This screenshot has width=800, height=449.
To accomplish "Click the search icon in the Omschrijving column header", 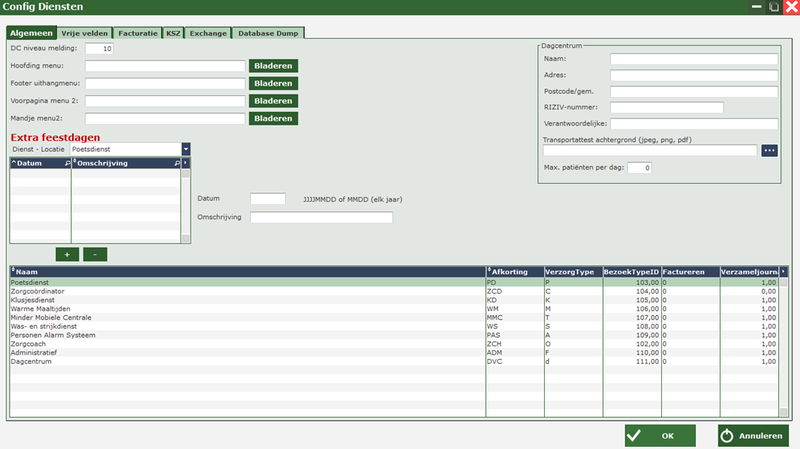I will click(177, 161).
